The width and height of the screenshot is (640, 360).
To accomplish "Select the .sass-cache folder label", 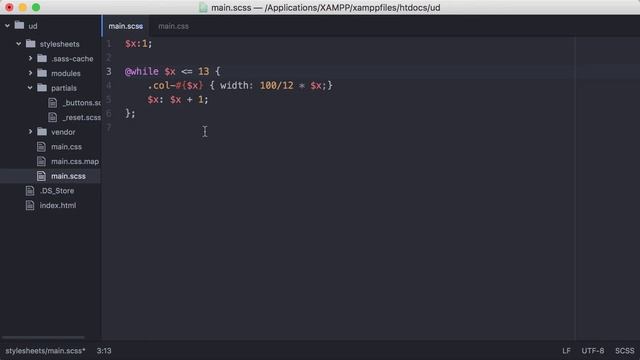I will tap(72, 59).
